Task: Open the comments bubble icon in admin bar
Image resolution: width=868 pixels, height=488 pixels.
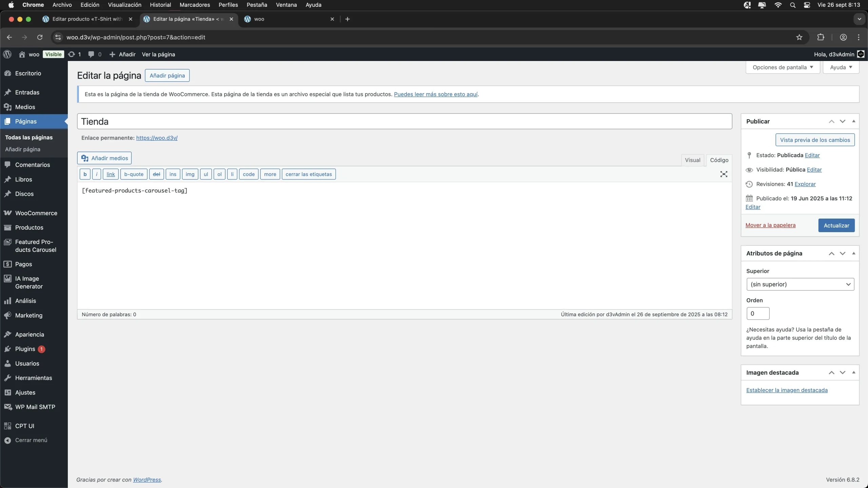Action: [95, 54]
